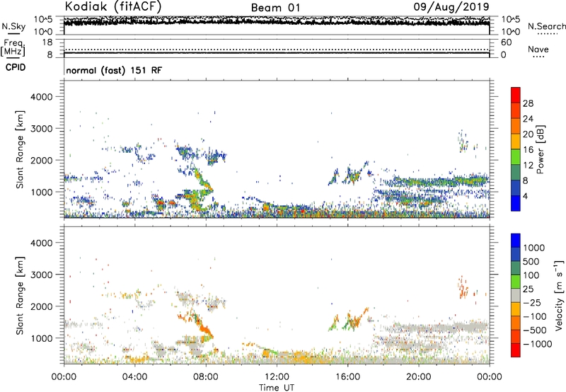This screenshot has height=392, width=566.
Task: Click the 12:00 time axis tick label
Action: click(277, 377)
